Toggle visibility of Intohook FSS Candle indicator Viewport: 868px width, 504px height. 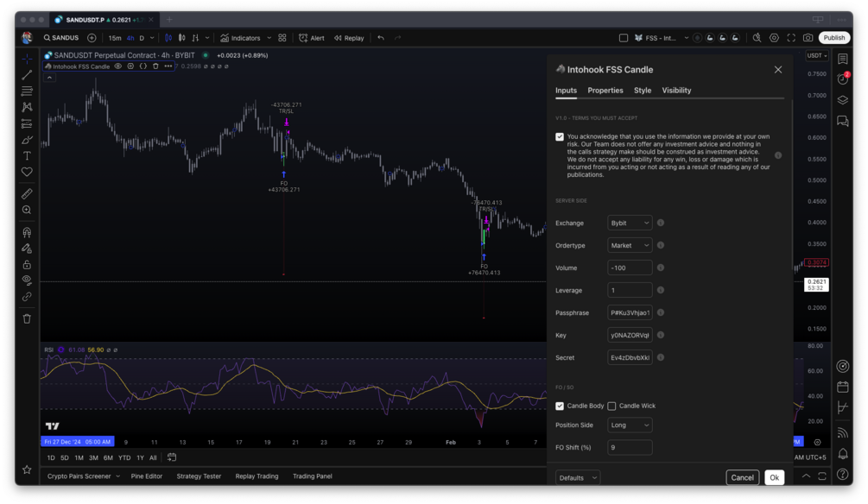point(118,66)
